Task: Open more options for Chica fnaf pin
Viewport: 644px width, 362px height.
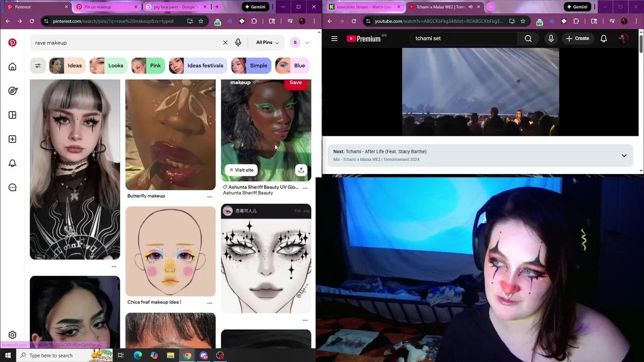Action: coord(209,303)
